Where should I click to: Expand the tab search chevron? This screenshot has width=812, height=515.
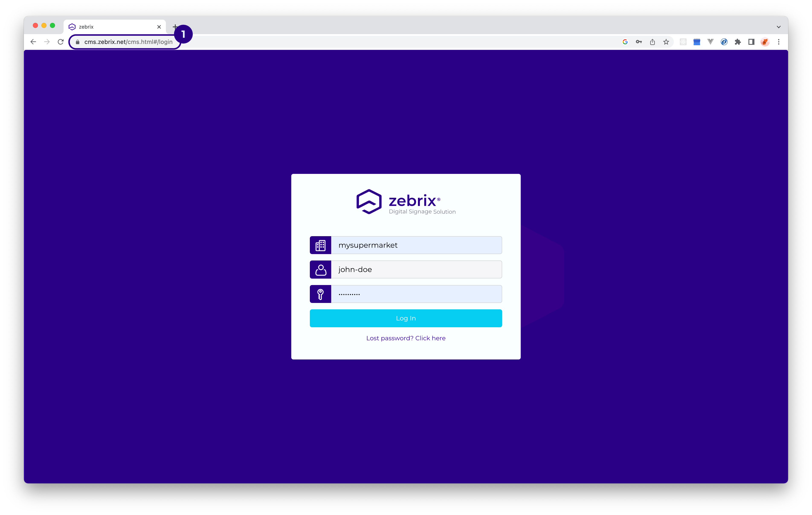pyautogui.click(x=779, y=27)
